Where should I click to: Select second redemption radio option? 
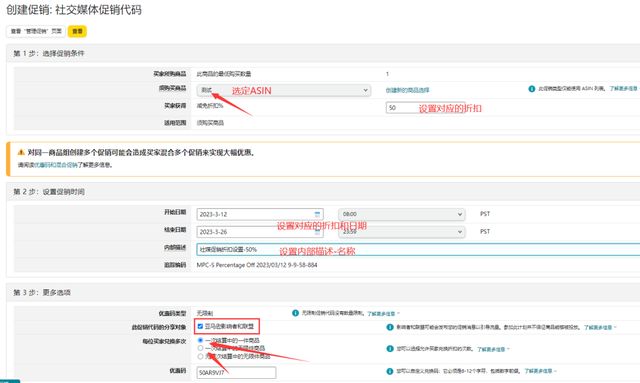click(x=200, y=348)
